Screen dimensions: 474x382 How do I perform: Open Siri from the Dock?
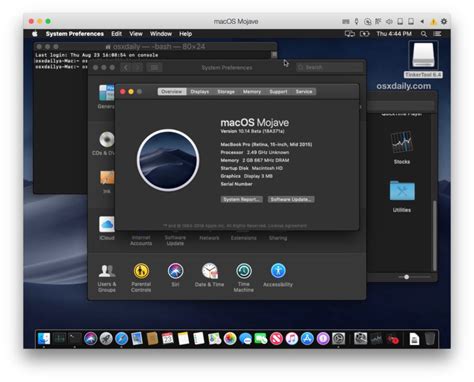(90, 339)
